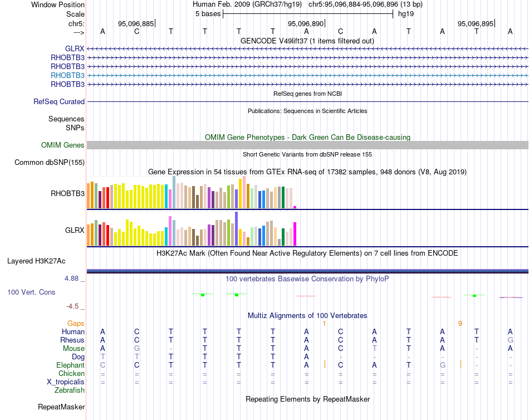Click the Window Position label
This screenshot has height=420, width=529.
tap(58, 4)
